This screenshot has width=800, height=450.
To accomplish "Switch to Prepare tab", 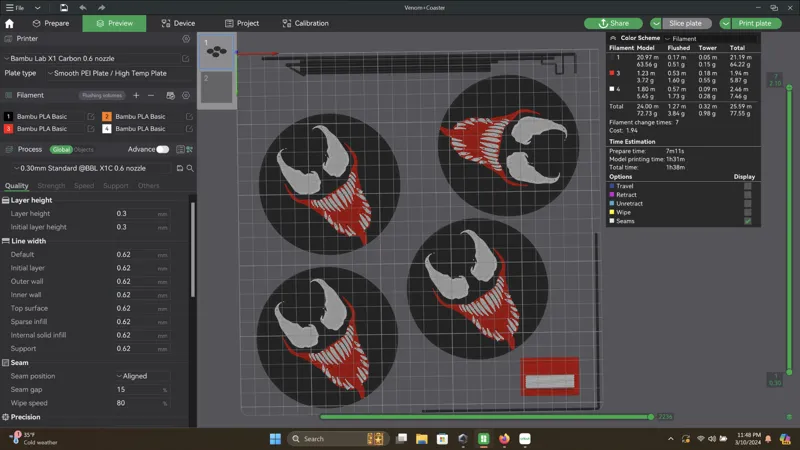I will [51, 23].
